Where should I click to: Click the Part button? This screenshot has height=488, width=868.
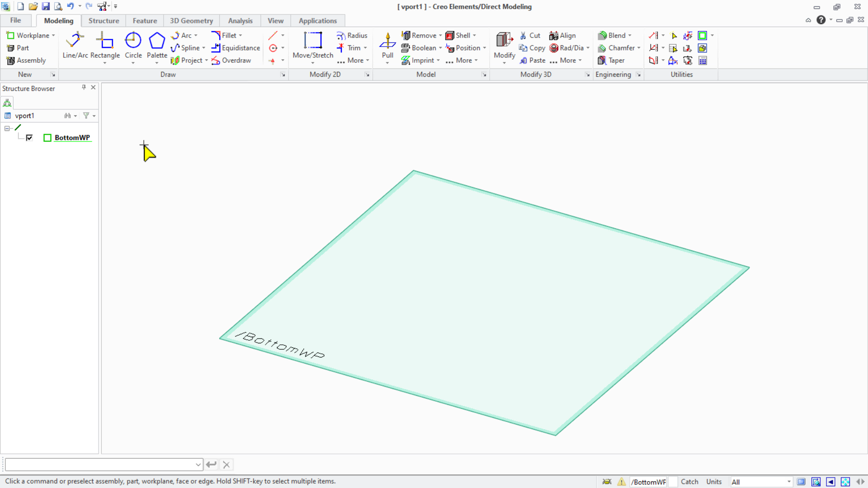click(x=18, y=48)
